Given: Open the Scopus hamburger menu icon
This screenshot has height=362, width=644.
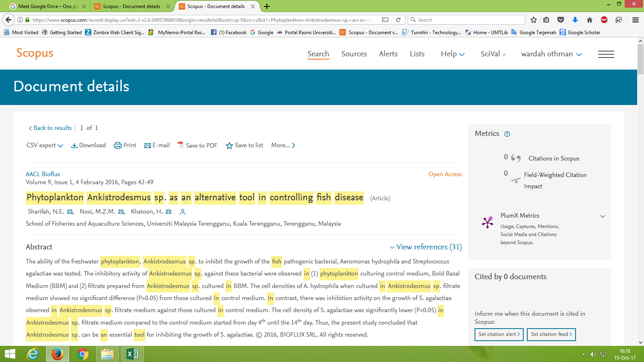Looking at the screenshot, I should point(606,54).
